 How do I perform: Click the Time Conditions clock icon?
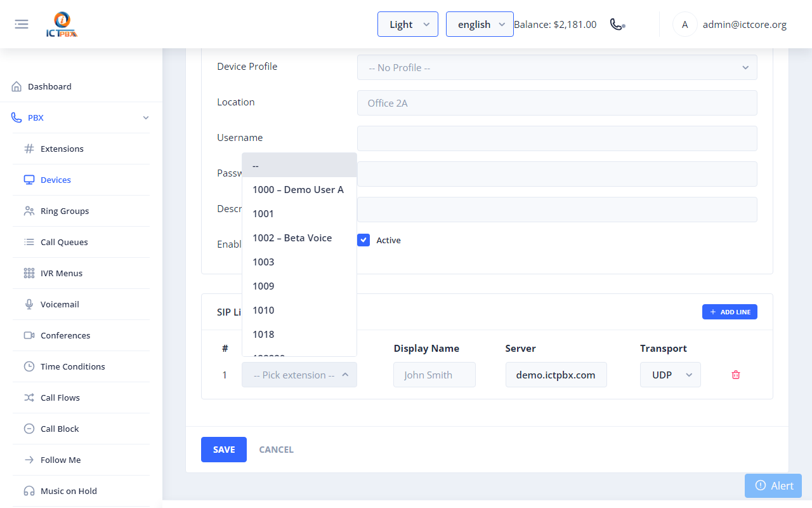(29, 366)
